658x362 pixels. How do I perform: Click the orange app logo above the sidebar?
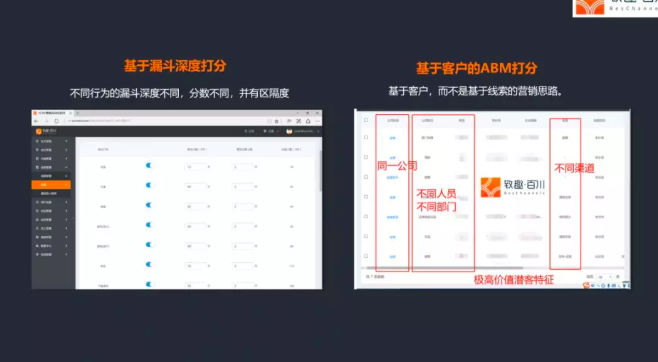pyautogui.click(x=39, y=131)
